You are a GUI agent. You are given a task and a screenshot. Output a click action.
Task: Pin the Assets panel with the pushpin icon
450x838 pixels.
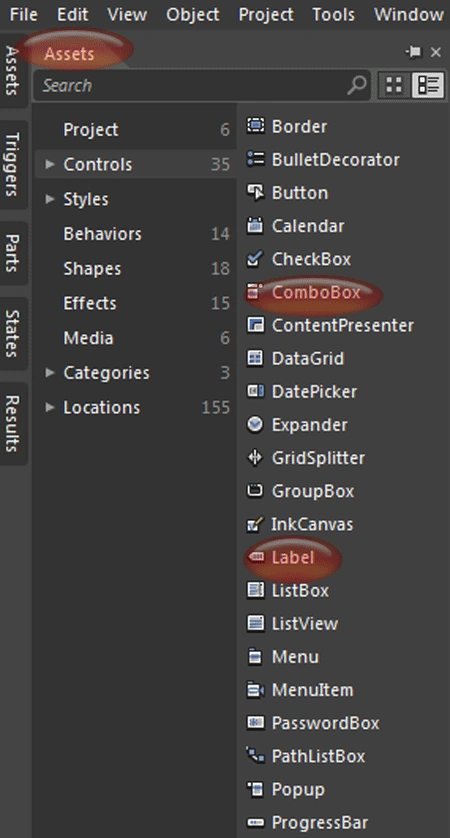414,52
